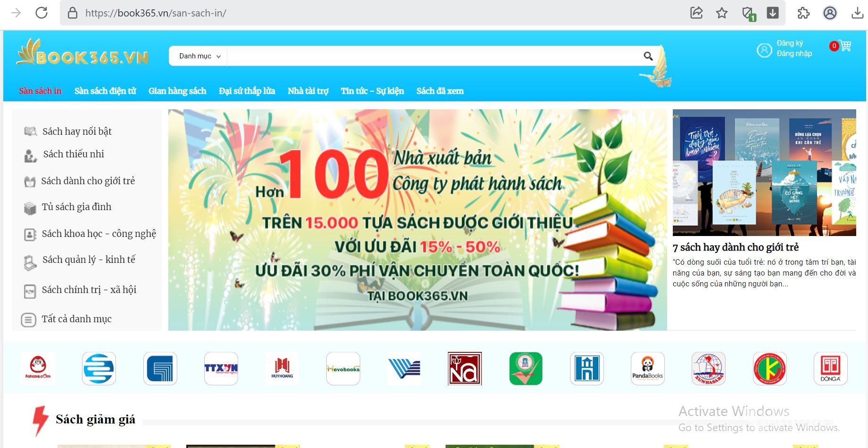Select the TTXVN Vietnam News Agency icon
Viewport: 868px width, 448px height.
pos(221,369)
